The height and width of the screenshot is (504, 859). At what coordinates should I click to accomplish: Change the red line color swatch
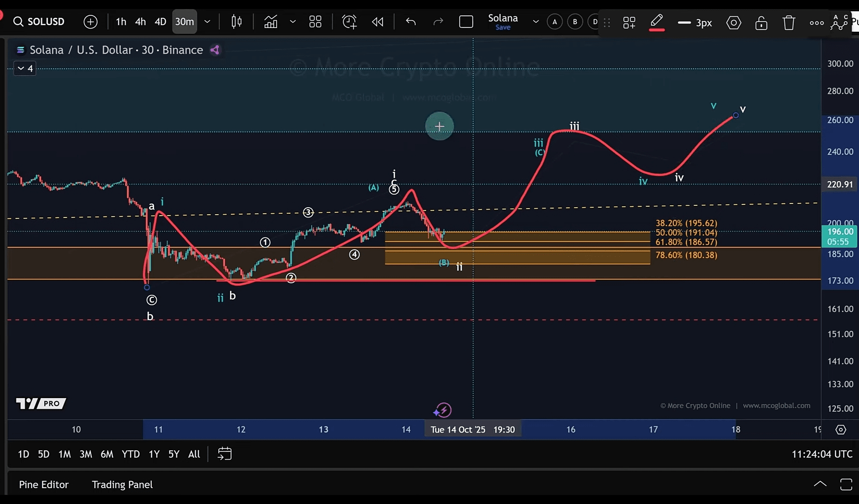(656, 22)
